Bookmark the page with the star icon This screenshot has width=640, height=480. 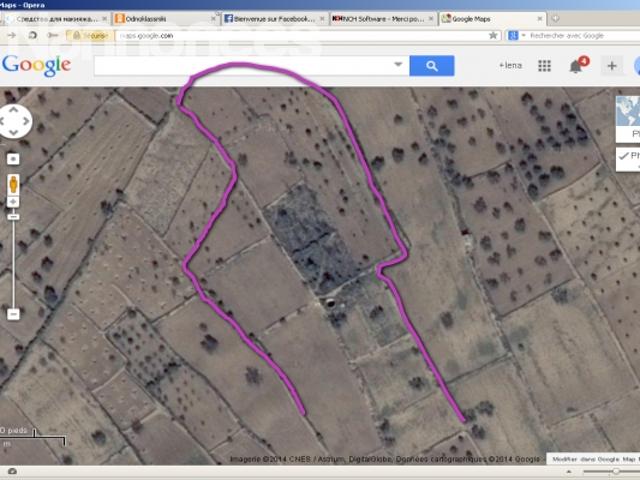(493, 36)
